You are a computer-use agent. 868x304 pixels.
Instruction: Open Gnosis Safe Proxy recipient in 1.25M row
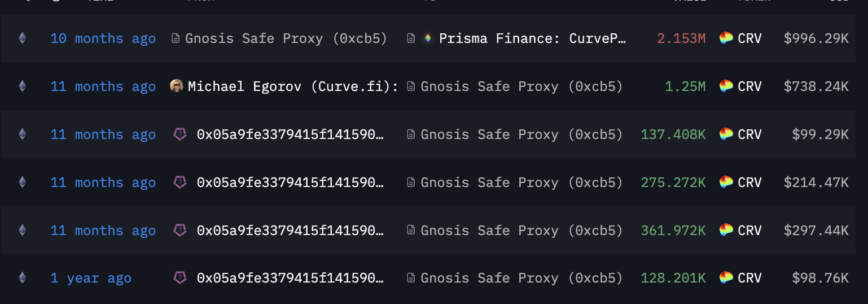(522, 86)
